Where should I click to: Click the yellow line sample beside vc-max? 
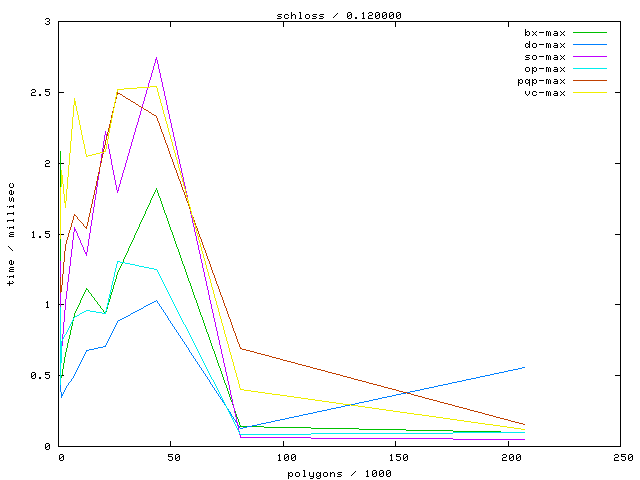(590, 93)
